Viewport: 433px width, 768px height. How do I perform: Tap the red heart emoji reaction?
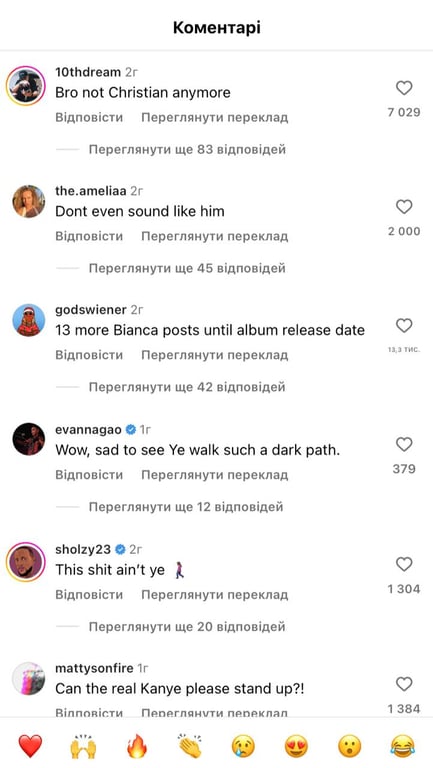(x=30, y=746)
